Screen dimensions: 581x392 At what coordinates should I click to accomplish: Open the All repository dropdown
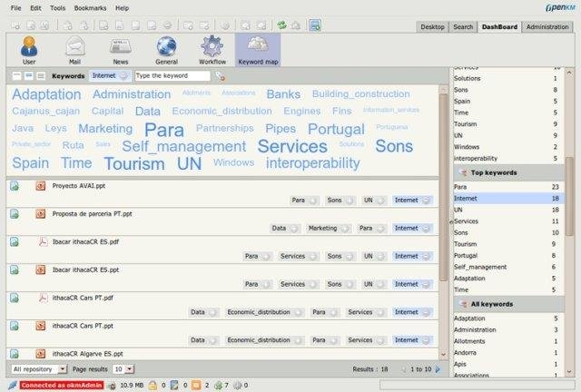coord(39,369)
